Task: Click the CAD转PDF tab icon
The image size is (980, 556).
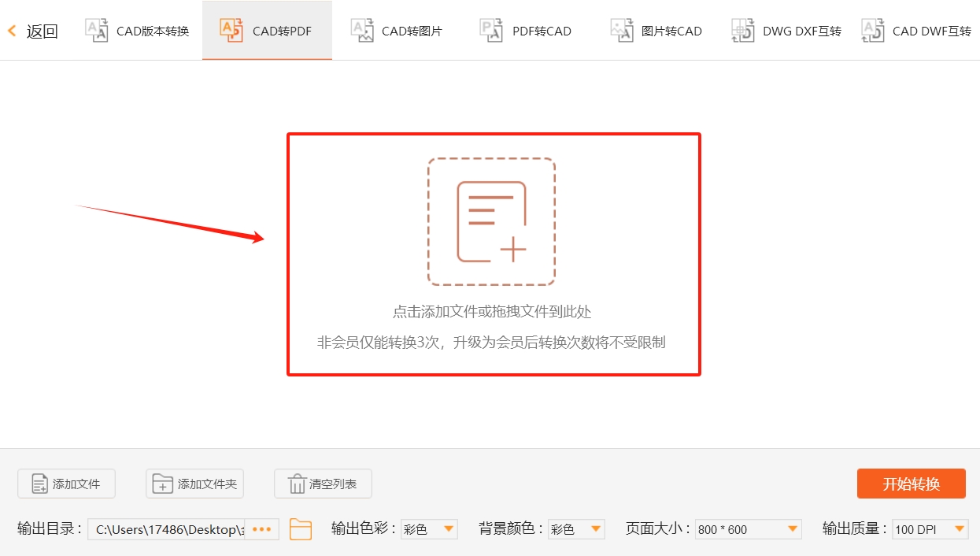Action: click(x=231, y=31)
